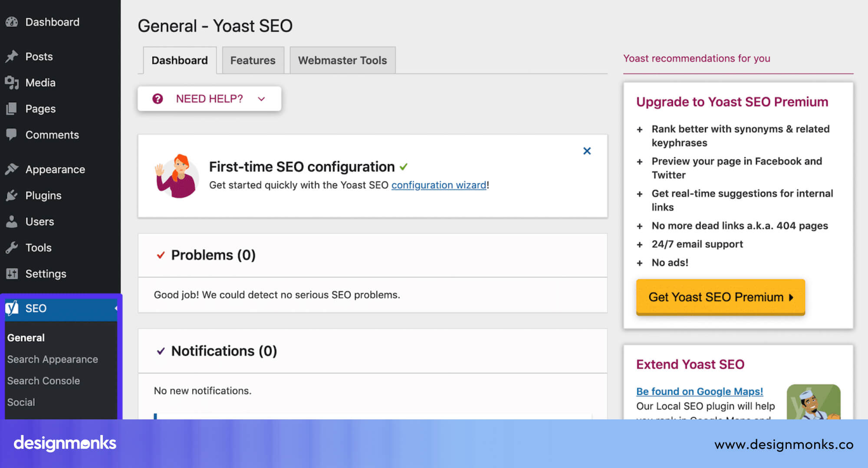Expand the NEED HELP? dropdown chevron
Image resolution: width=868 pixels, height=468 pixels.
(x=261, y=99)
